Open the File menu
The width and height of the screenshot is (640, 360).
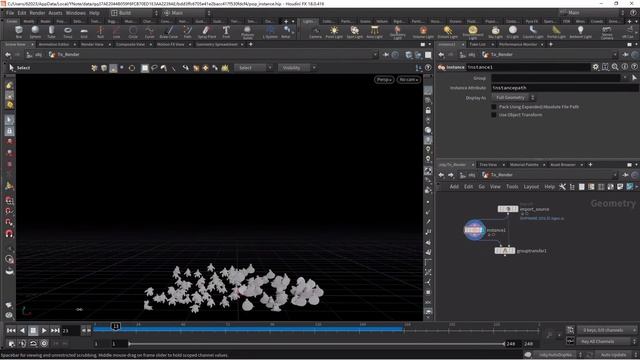coord(10,13)
